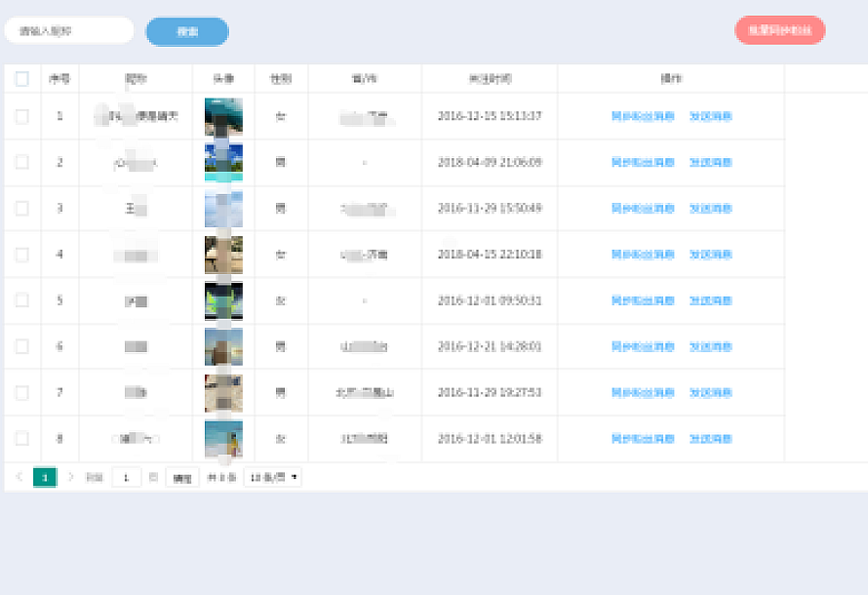The width and height of the screenshot is (868, 595).
Task: Select page 1 in the pagination
Action: pos(45,477)
